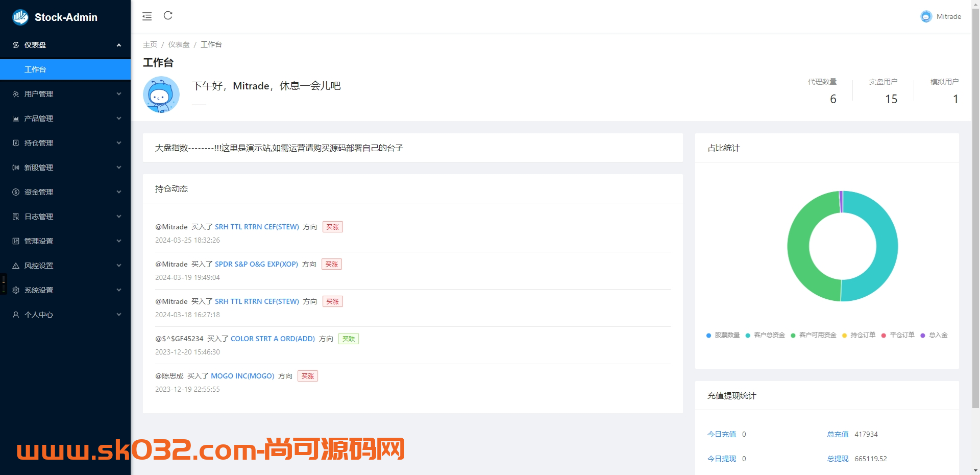Viewport: 980px width, 475px height.
Task: Expand the 日志管理 submenu arrow
Action: [x=119, y=217]
